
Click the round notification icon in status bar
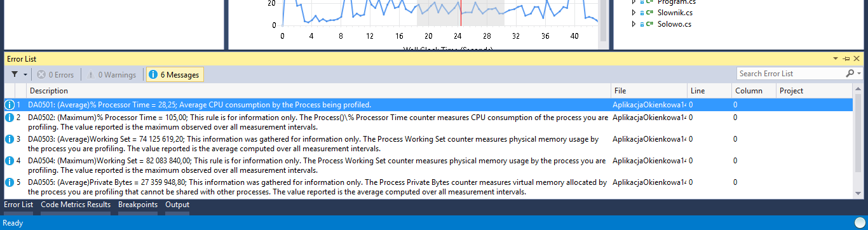860,222
